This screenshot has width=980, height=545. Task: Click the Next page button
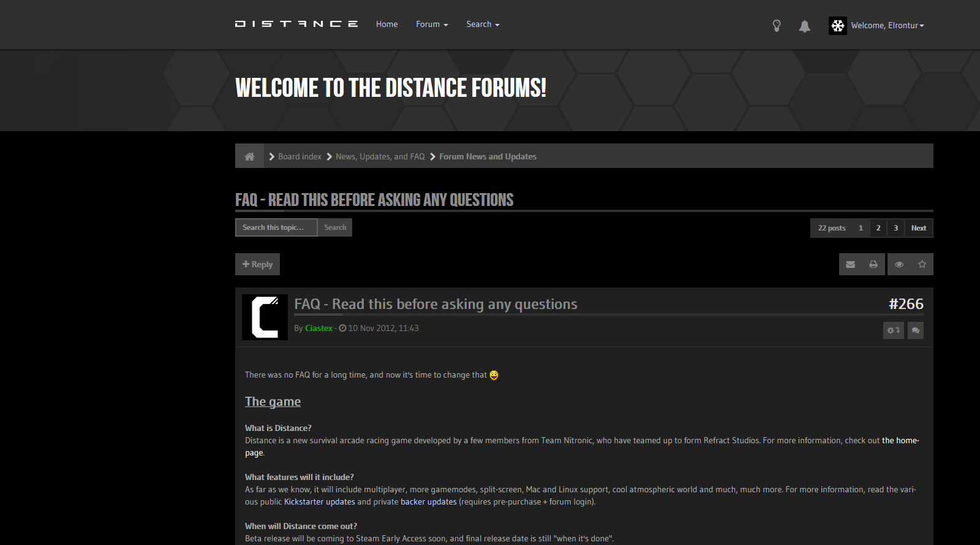pos(919,228)
